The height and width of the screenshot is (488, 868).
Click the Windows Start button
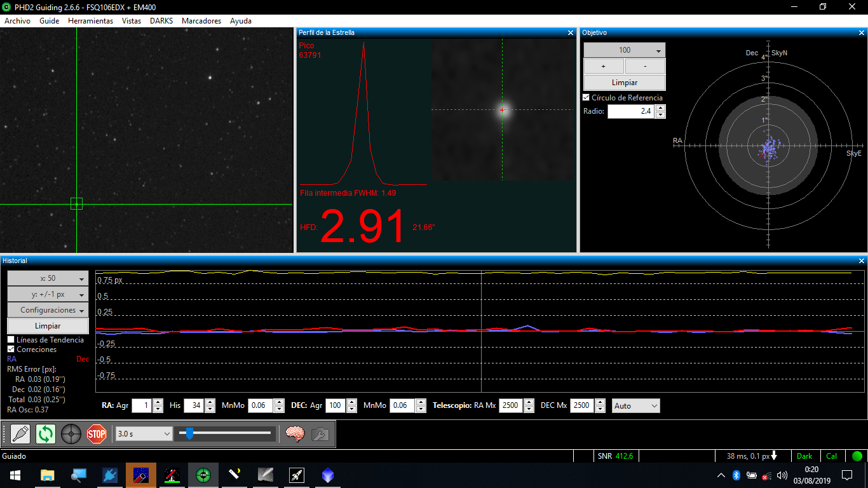coord(15,475)
